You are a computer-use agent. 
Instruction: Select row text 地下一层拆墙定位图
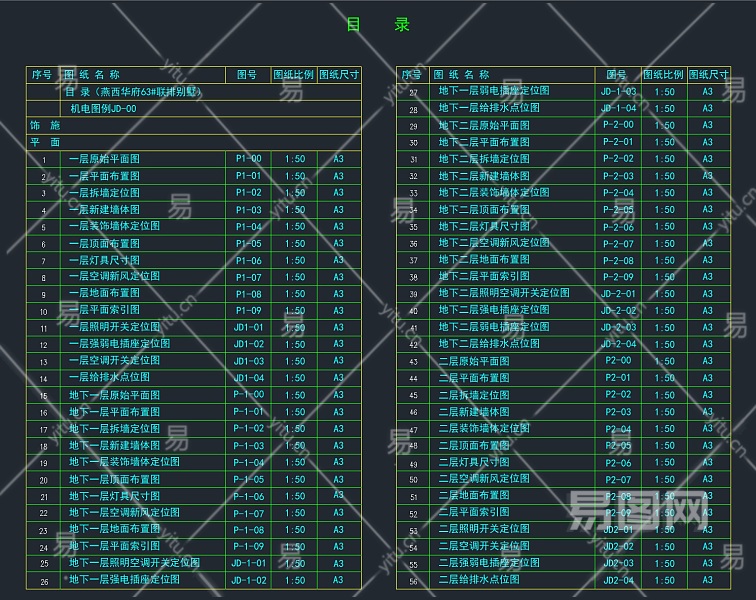[x=114, y=429]
